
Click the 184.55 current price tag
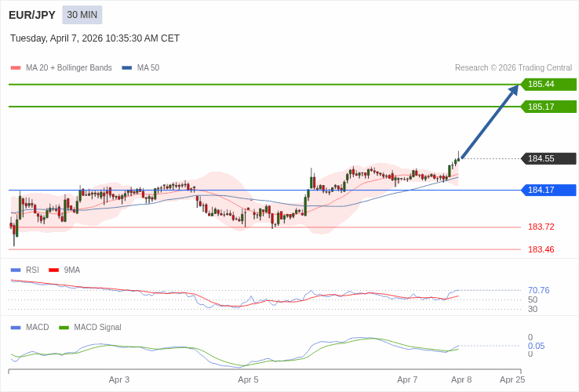coord(548,158)
